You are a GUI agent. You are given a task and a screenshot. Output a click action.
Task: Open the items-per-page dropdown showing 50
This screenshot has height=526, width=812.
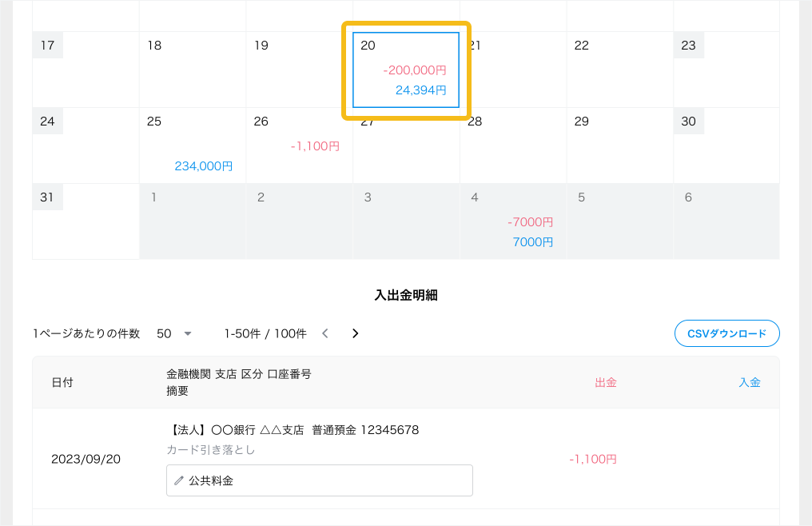(174, 333)
